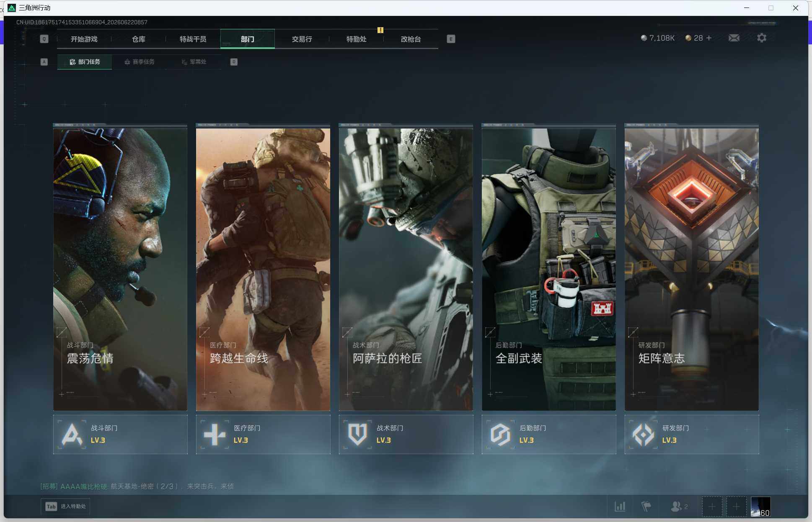Open the mail envelope icon

tap(734, 38)
